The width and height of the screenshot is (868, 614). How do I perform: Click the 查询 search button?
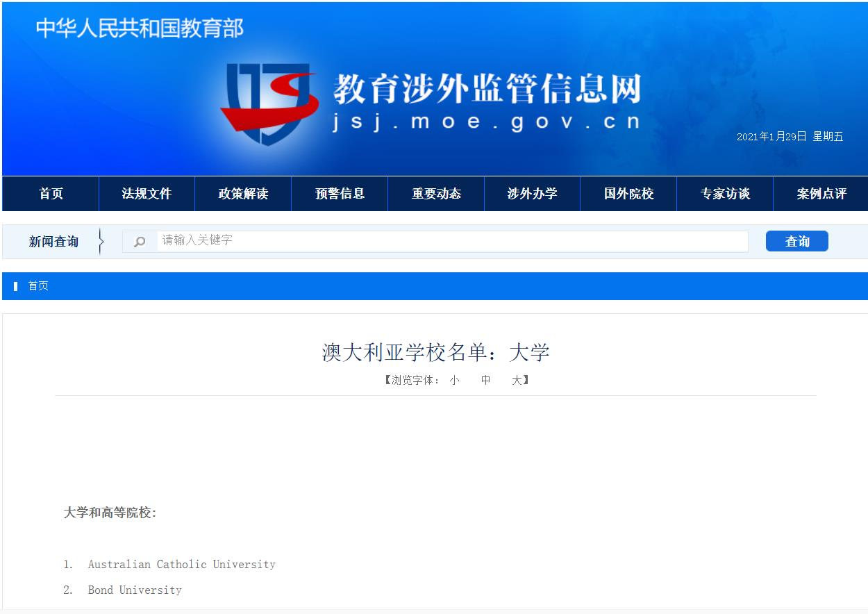797,241
